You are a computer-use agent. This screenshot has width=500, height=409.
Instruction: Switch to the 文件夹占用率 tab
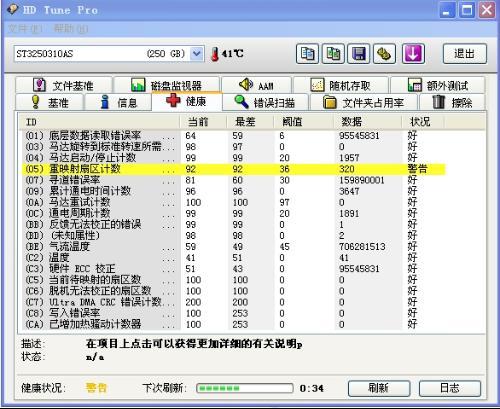(x=364, y=102)
